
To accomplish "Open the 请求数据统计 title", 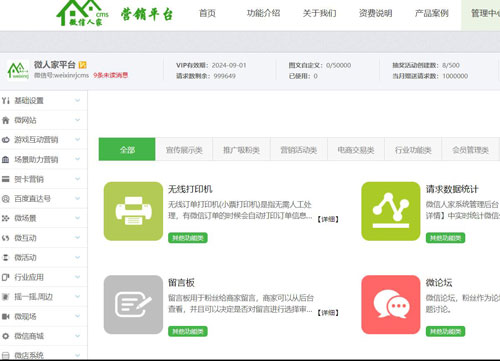I will (452, 189).
